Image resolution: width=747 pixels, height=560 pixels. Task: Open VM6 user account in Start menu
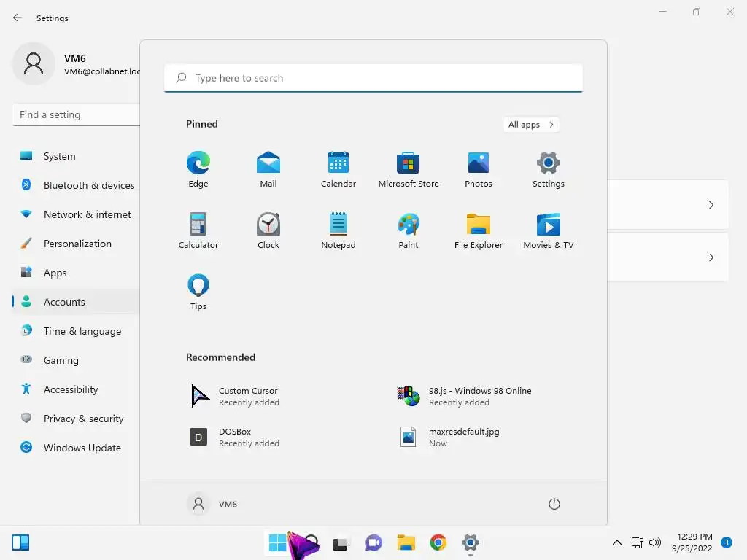[x=212, y=504]
